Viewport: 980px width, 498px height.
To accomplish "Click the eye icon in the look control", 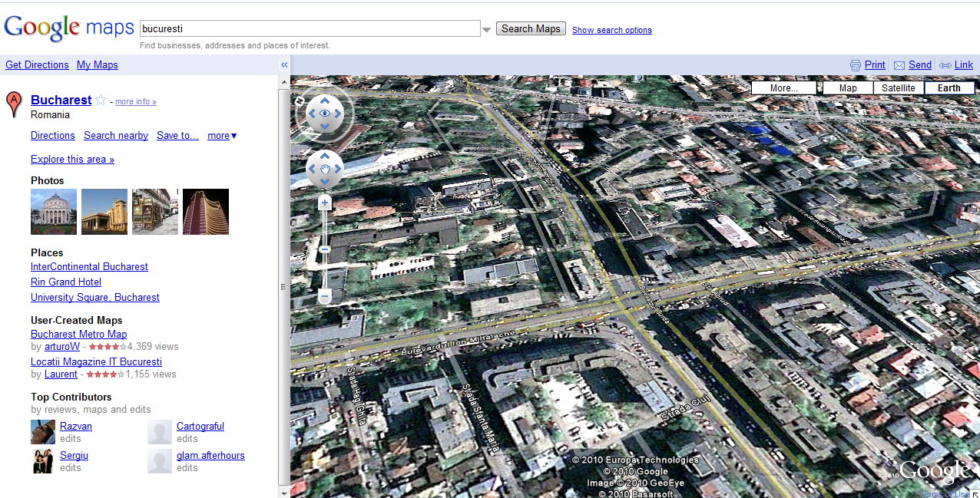I will click(x=325, y=114).
